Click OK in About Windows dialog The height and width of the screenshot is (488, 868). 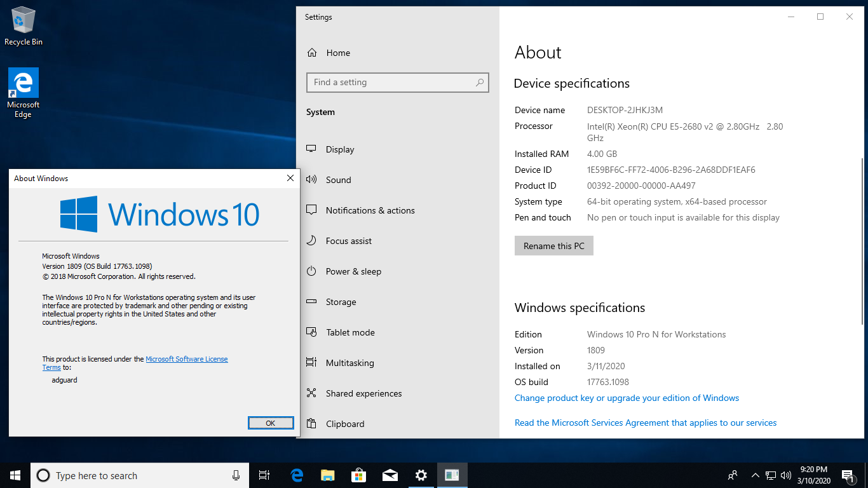tap(271, 423)
